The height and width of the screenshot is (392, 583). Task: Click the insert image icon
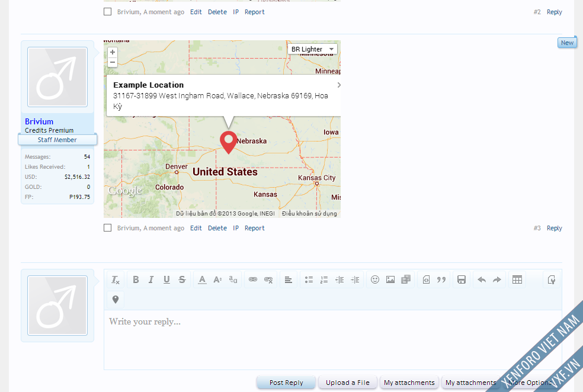[390, 279]
